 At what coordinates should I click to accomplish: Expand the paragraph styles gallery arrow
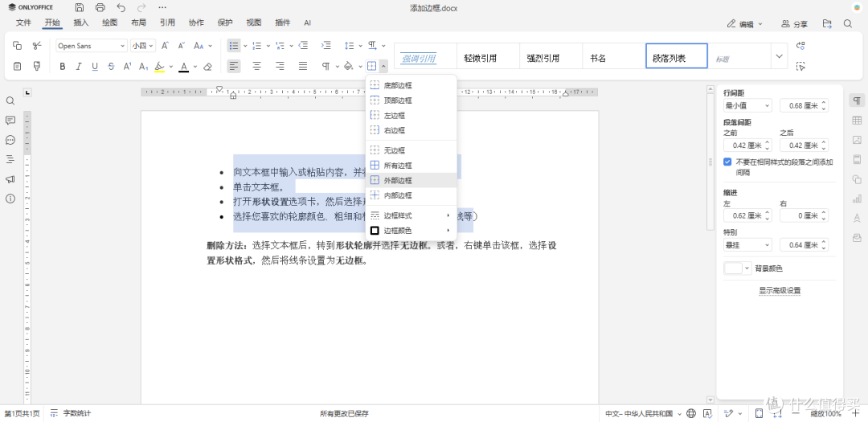[x=780, y=56]
